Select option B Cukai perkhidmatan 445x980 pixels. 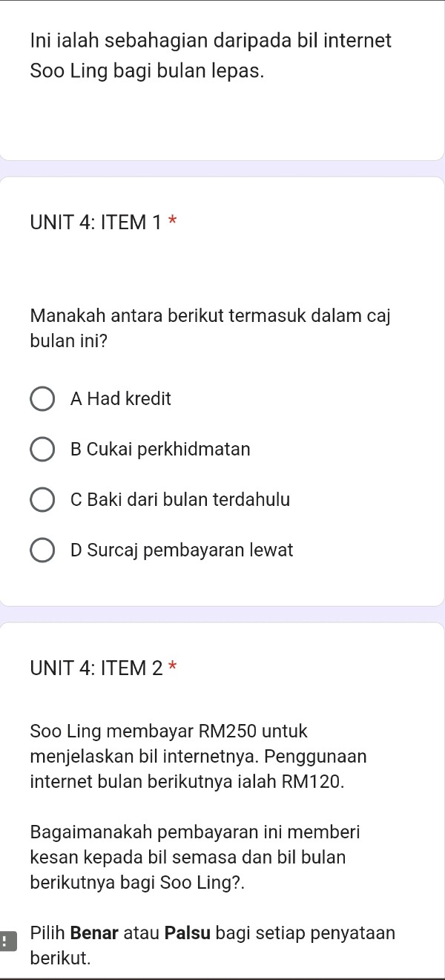pos(160,449)
